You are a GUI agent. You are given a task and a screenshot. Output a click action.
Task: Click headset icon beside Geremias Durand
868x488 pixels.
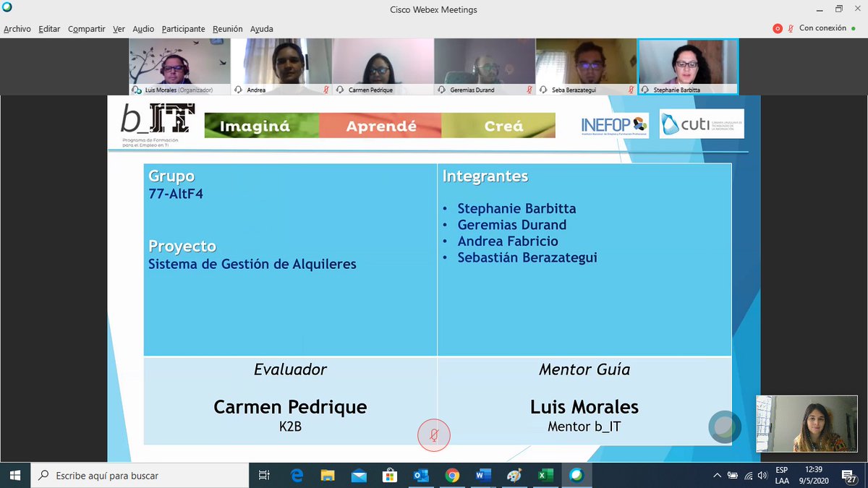(441, 90)
